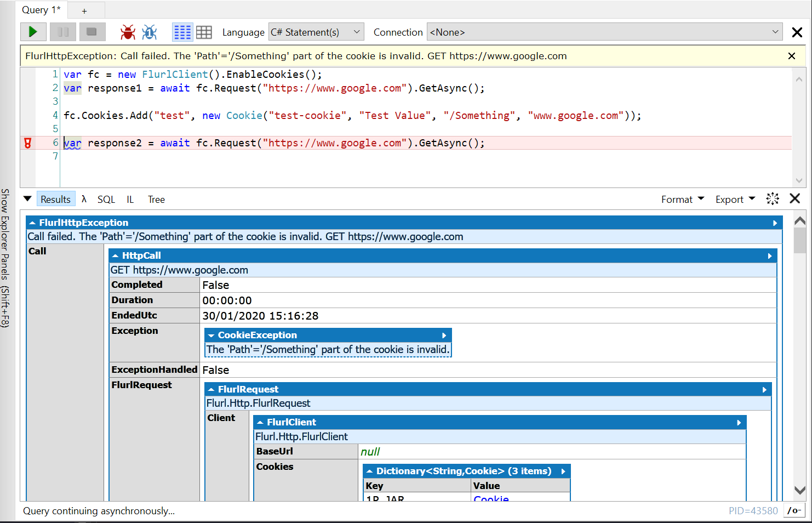Click the Cookie link in the dictionary value
The height and width of the screenshot is (523, 812).
pos(490,499)
